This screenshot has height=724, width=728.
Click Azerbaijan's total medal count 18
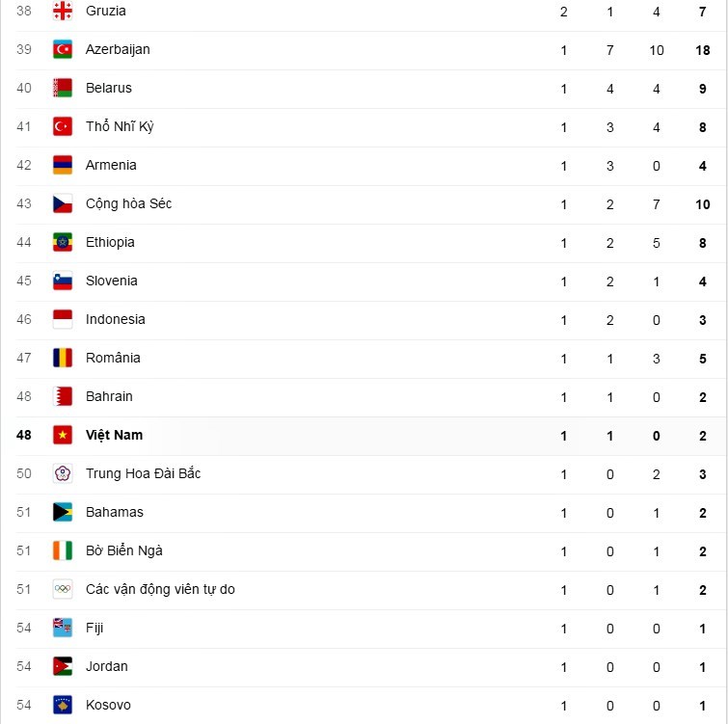(703, 49)
